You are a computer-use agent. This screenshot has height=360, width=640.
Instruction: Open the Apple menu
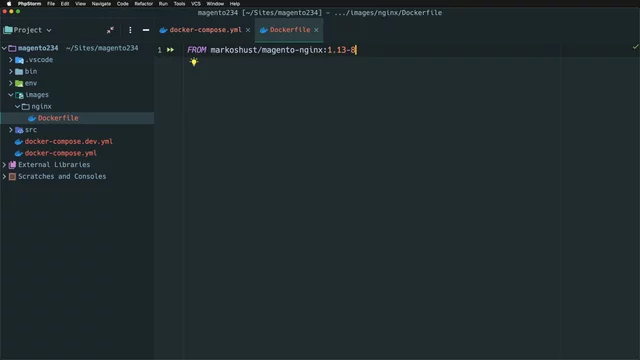coord(9,4)
